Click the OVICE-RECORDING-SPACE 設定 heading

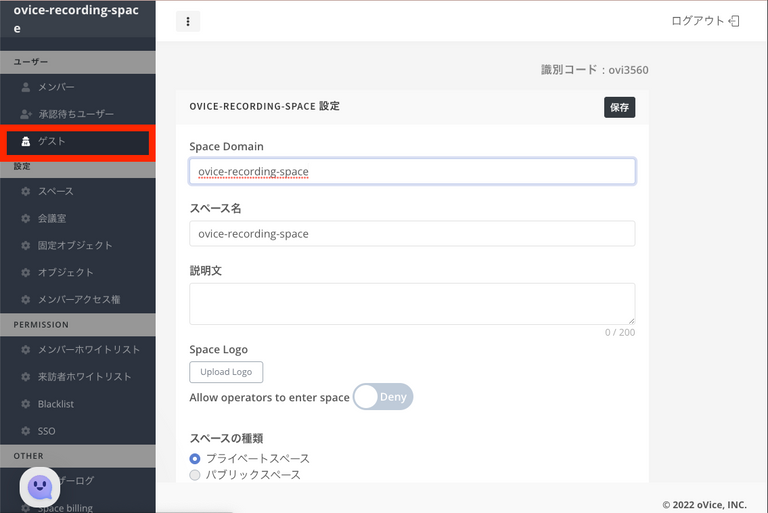[x=264, y=106]
